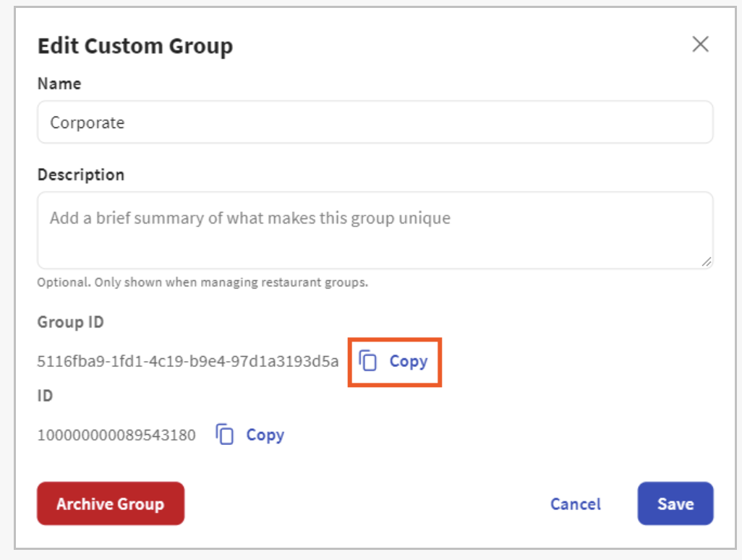Click the copy icon beside the Group ID
The width and height of the screenshot is (742, 560).
tap(369, 361)
